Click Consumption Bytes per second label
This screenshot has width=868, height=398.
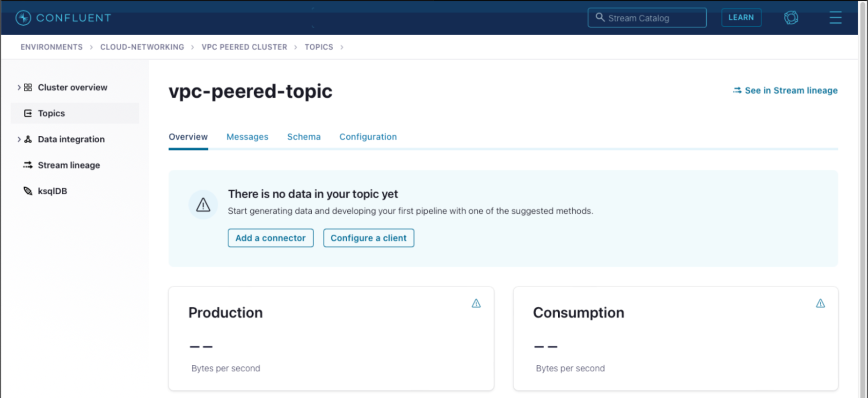570,369
